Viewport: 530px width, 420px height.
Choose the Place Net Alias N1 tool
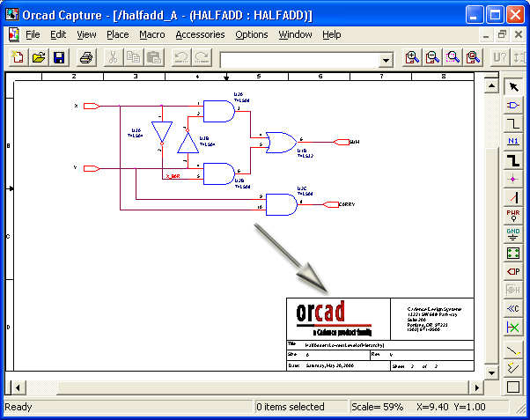[513, 141]
